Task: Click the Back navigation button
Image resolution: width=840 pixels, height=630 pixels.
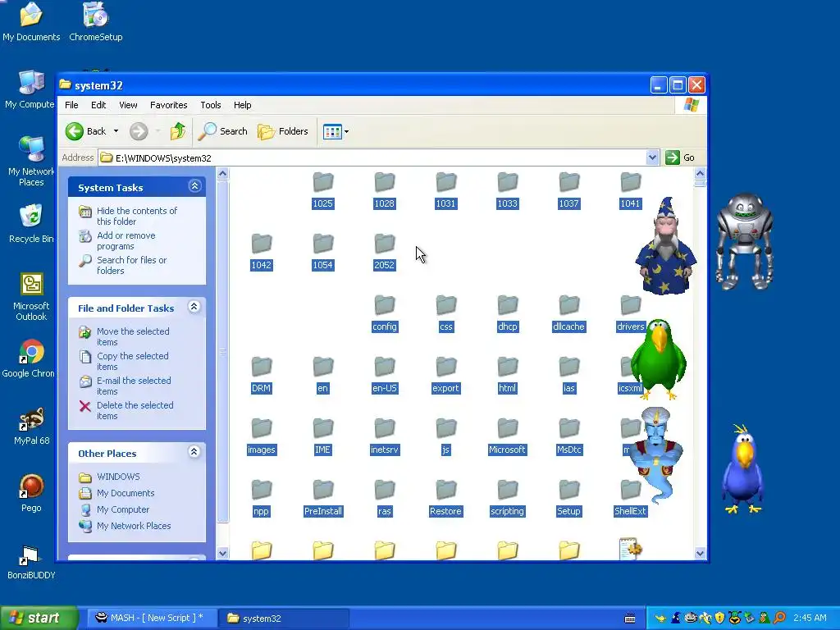Action: point(85,131)
